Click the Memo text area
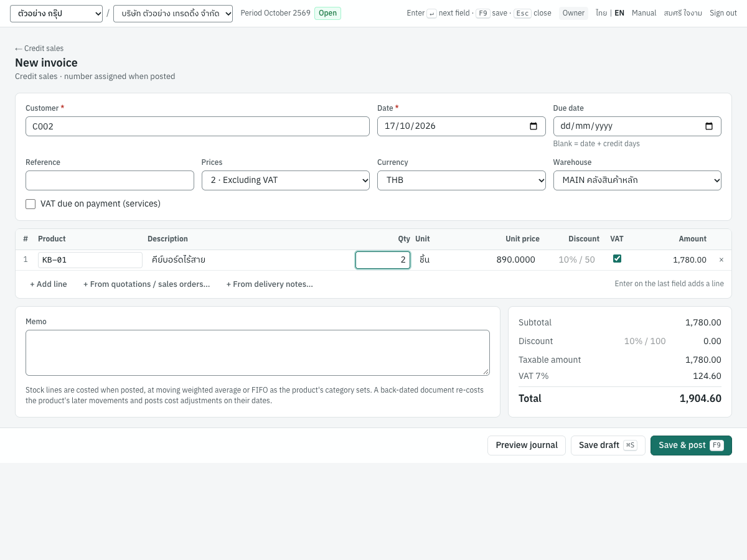The image size is (747, 560). (x=258, y=353)
